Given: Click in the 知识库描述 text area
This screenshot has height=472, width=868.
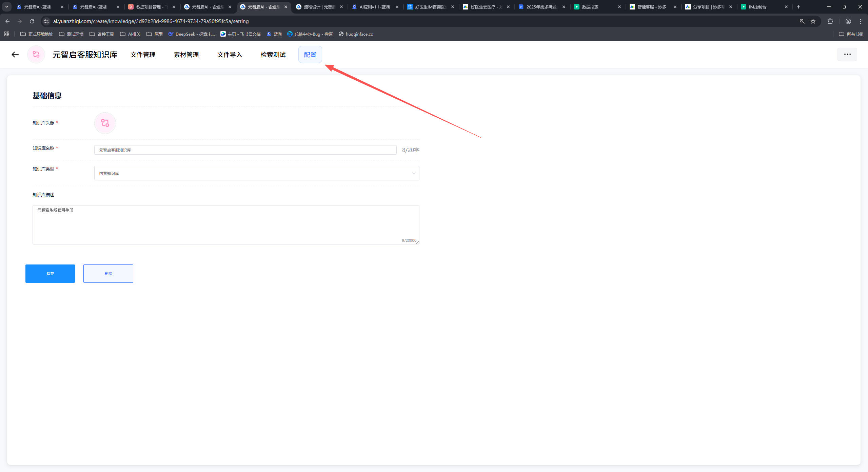Looking at the screenshot, I should [226, 224].
